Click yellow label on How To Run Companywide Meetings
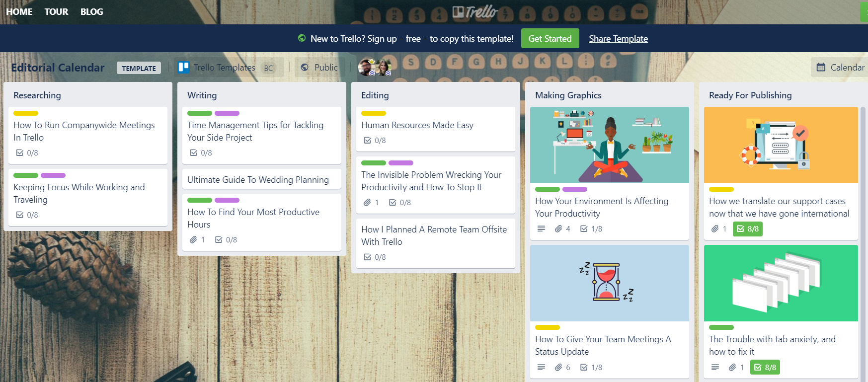 tap(26, 113)
